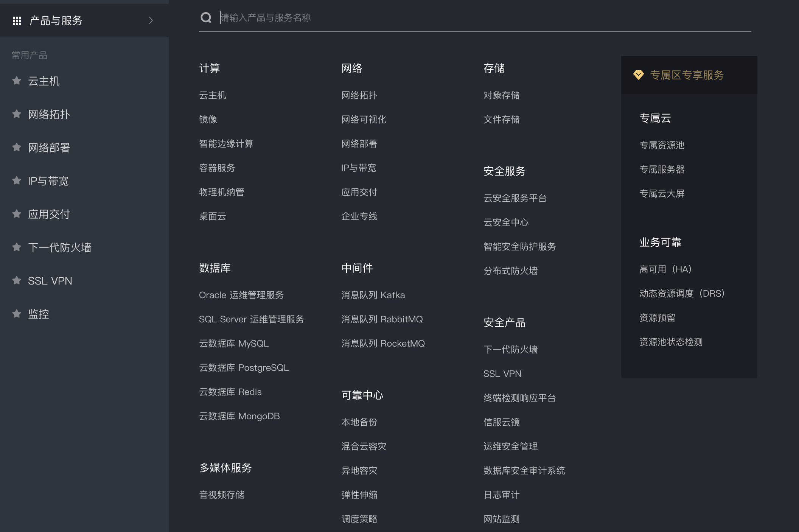Select 数据库 category heading
The image size is (799, 532).
[x=215, y=268]
